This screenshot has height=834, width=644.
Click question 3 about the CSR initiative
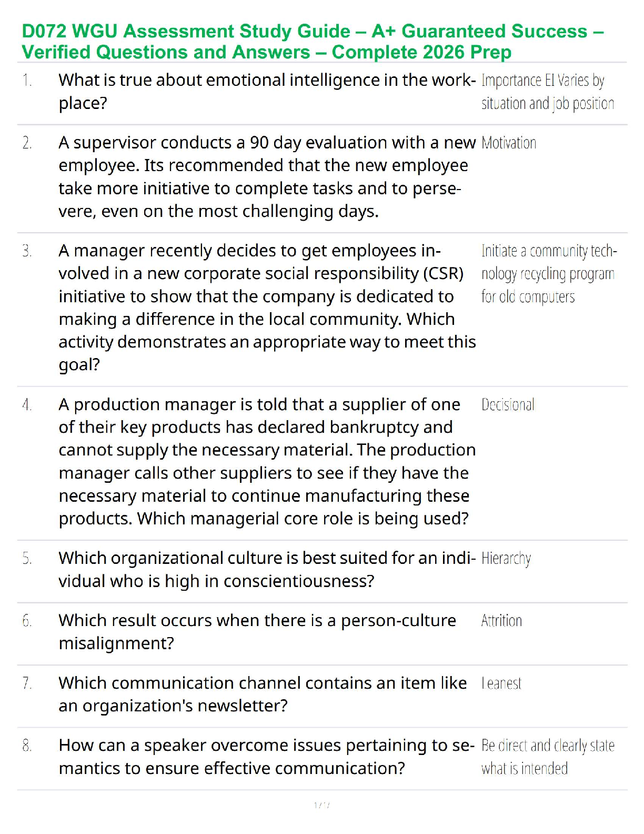[267, 307]
